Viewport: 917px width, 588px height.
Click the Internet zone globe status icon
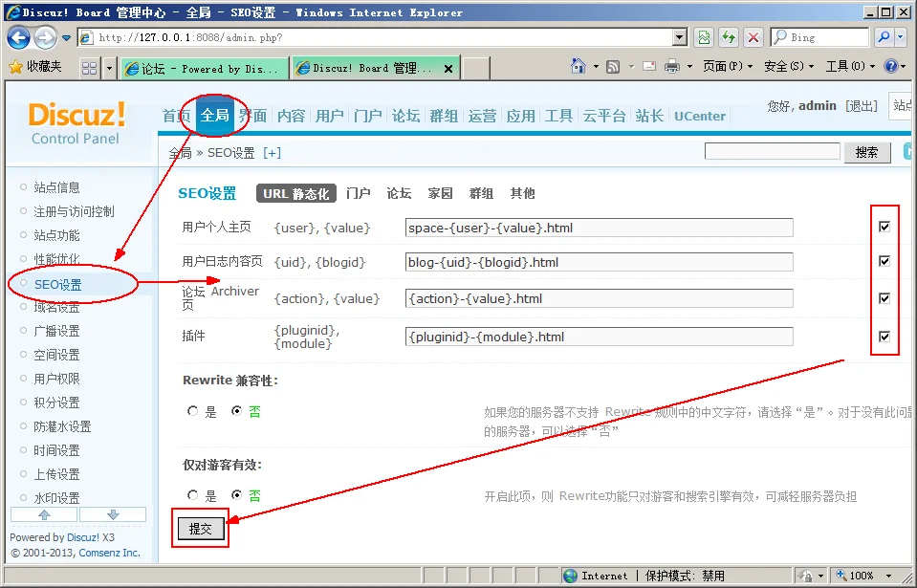pyautogui.click(x=570, y=576)
